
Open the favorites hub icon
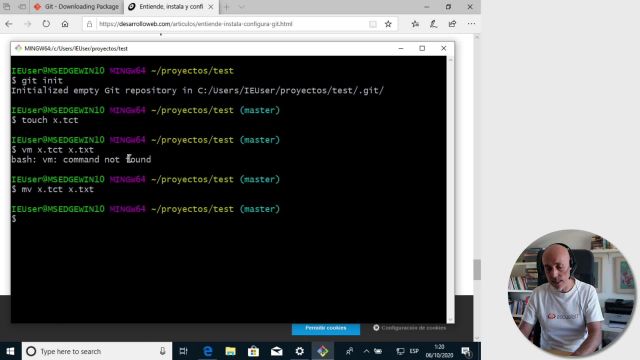(415, 24)
